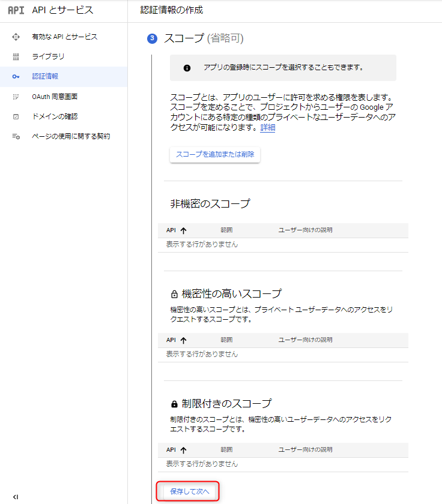Go to OAuth 同意画面 page
This screenshot has width=442, height=504.
[x=55, y=97]
